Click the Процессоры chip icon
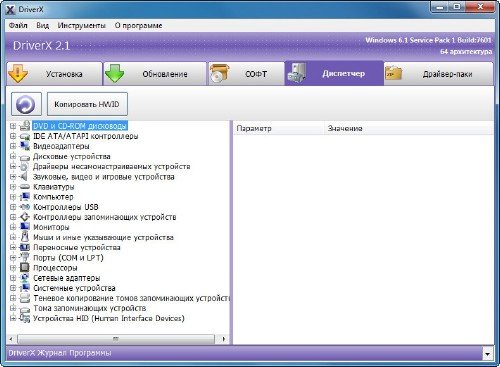Image resolution: width=500 pixels, height=367 pixels. pos(25,267)
